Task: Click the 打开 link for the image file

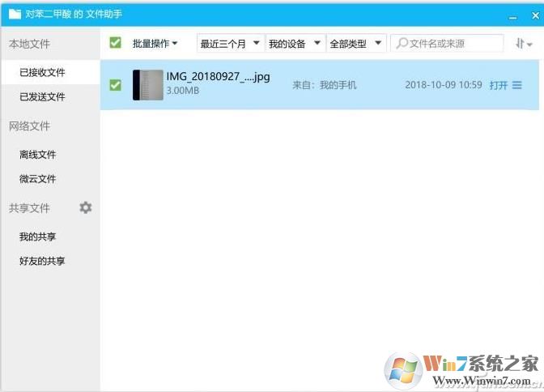Action: [499, 85]
